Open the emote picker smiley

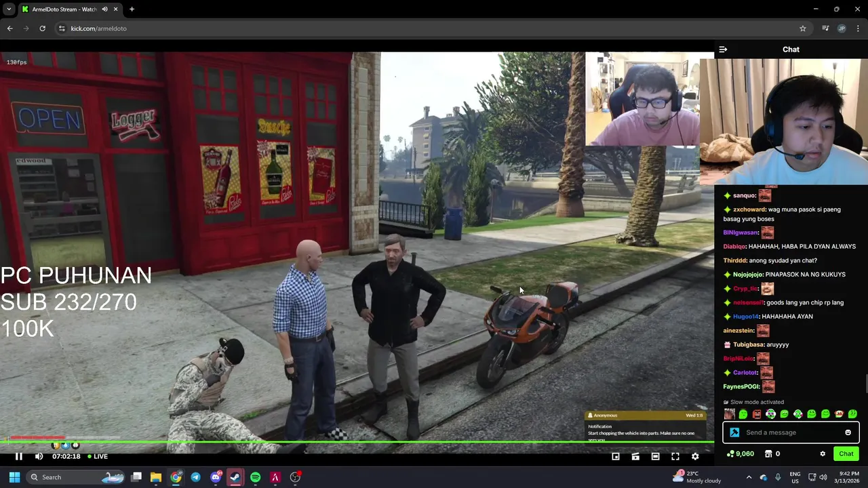tap(848, 432)
